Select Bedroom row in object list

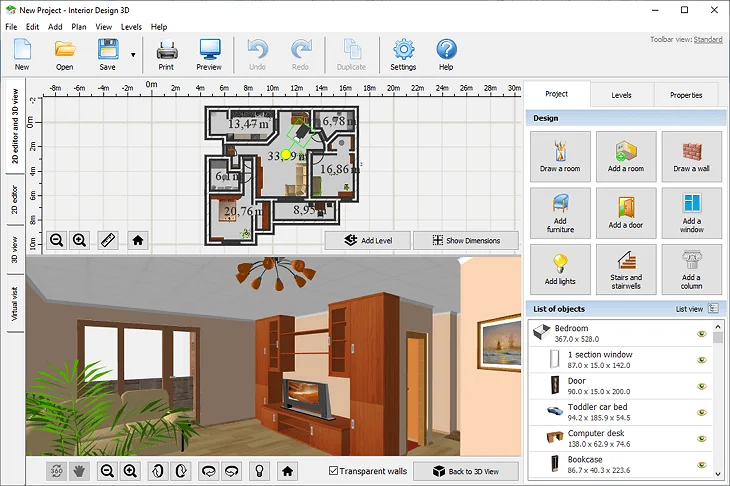[x=621, y=333]
